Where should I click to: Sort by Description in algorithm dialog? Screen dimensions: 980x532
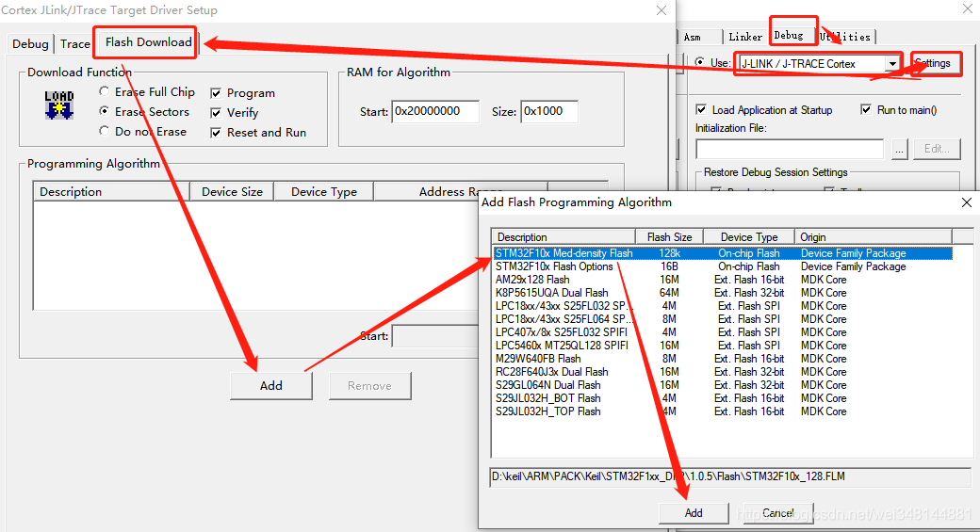[563, 237]
